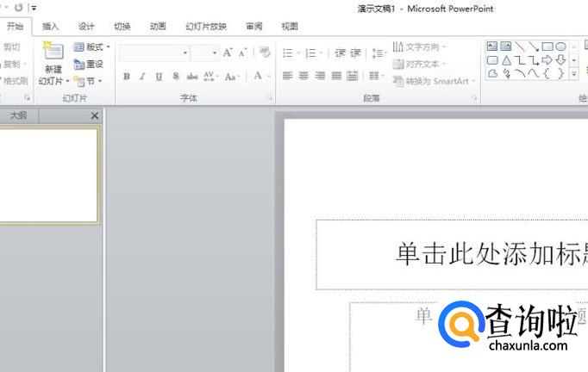Screen dimensions: 588x372
Task: Click the Increase Font Size icon
Action: pos(228,53)
